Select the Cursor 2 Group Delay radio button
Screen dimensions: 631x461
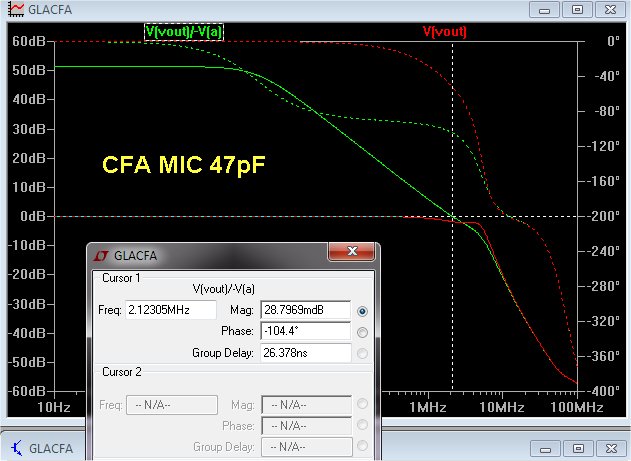click(362, 446)
